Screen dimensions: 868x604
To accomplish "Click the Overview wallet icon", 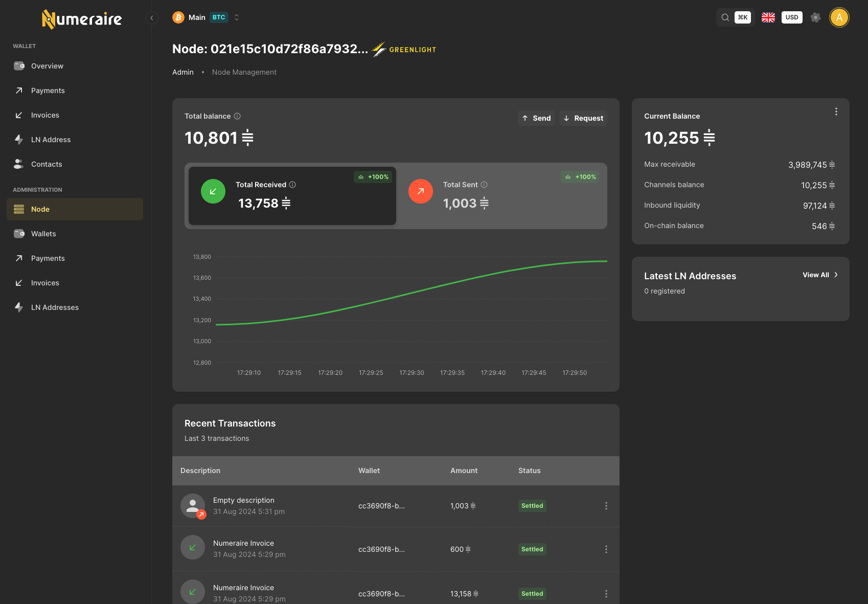I will point(19,66).
